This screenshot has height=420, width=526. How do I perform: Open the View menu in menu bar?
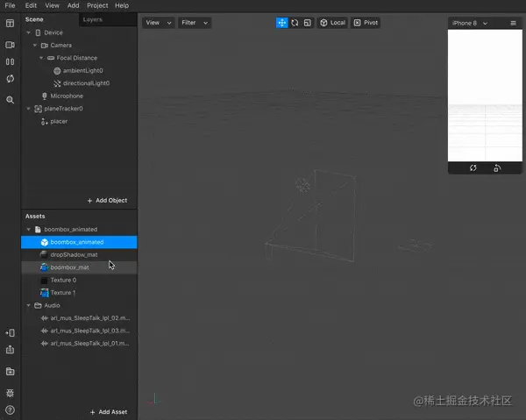click(52, 6)
